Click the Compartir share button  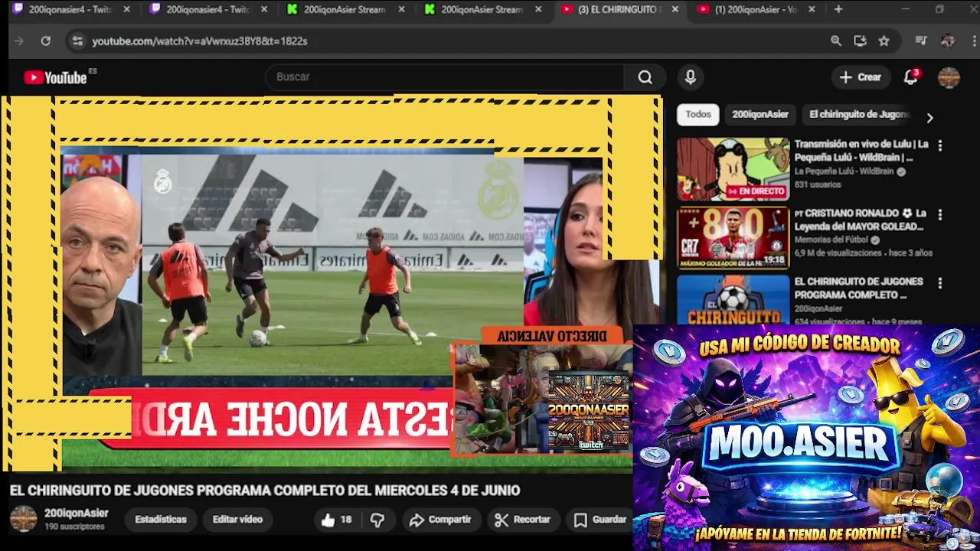point(440,520)
